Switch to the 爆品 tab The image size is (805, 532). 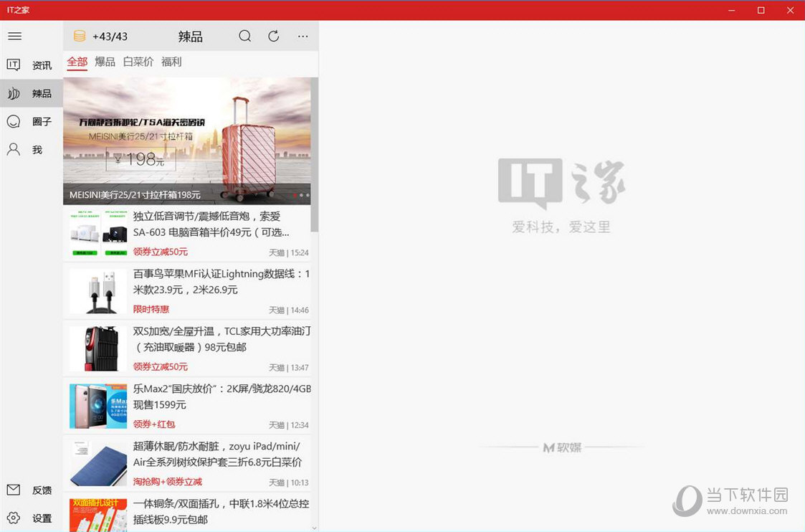[x=105, y=62]
